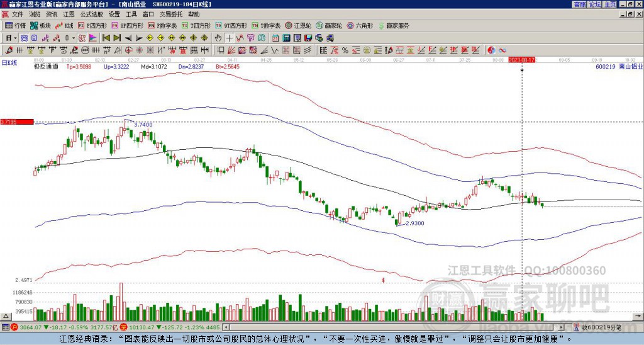Click the 日K线 label
The image size is (644, 345).
coord(9,63)
